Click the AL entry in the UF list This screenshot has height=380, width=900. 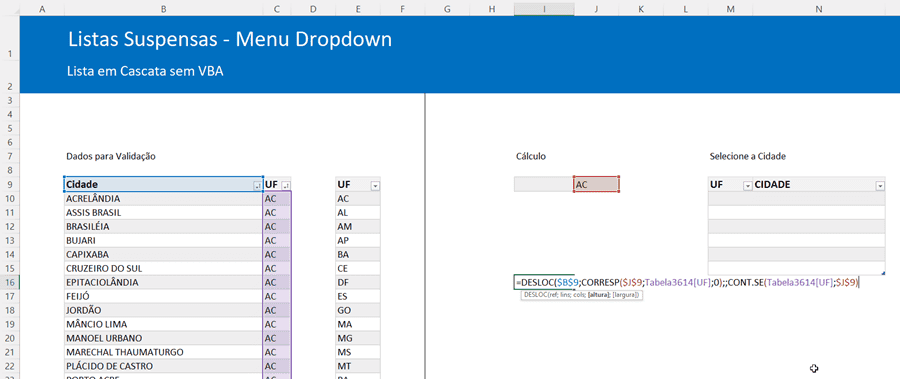coord(358,212)
